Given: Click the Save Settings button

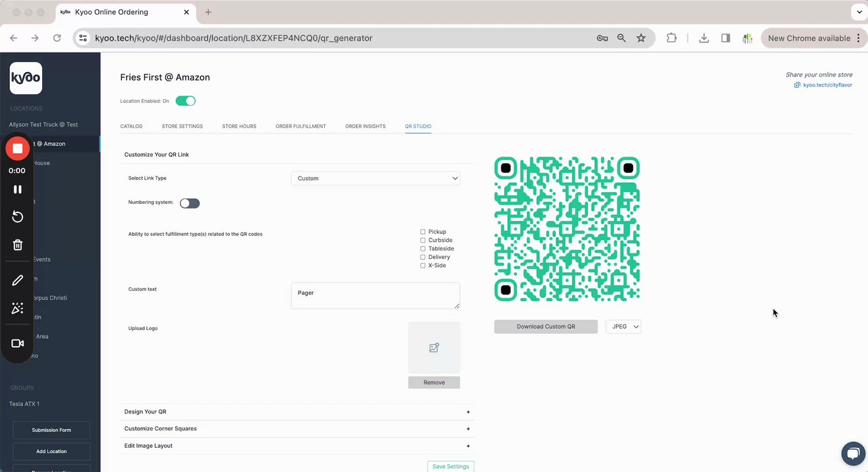Looking at the screenshot, I should pos(451,466).
